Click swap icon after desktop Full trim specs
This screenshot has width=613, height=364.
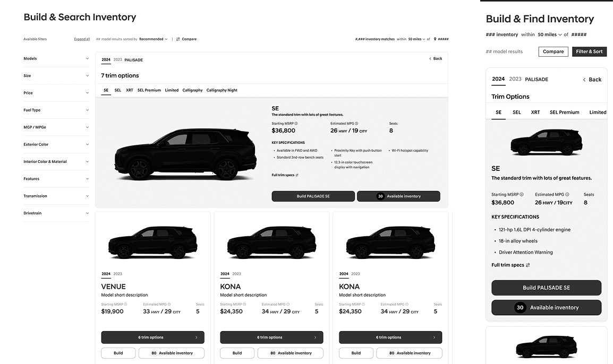coord(297,175)
